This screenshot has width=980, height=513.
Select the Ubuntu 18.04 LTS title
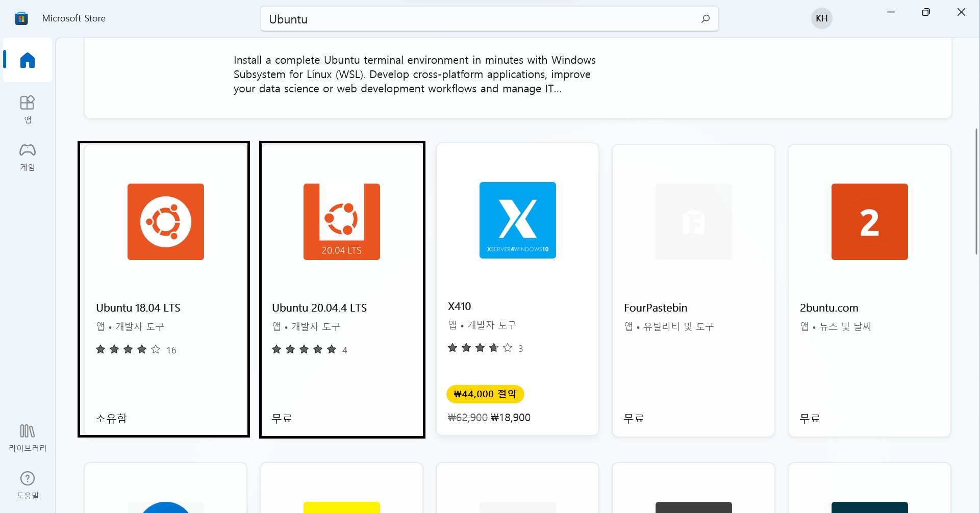click(x=138, y=308)
